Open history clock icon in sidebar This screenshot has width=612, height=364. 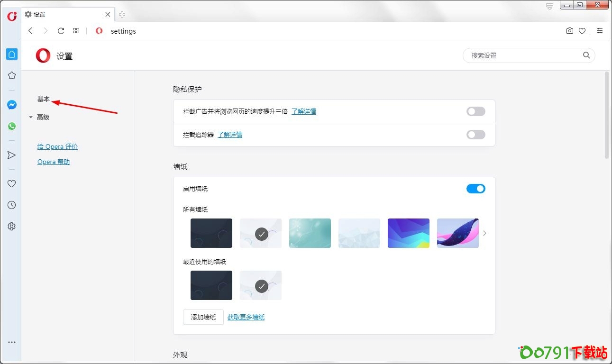click(x=12, y=205)
